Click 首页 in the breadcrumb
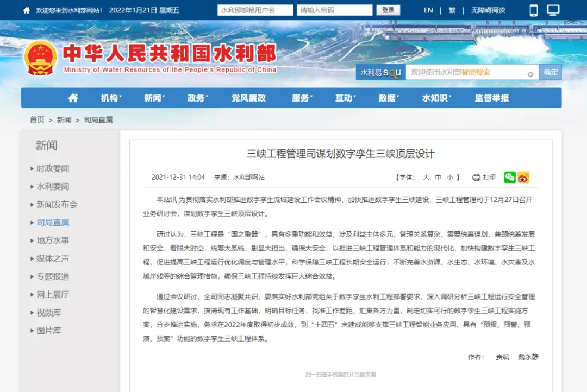 pos(36,120)
